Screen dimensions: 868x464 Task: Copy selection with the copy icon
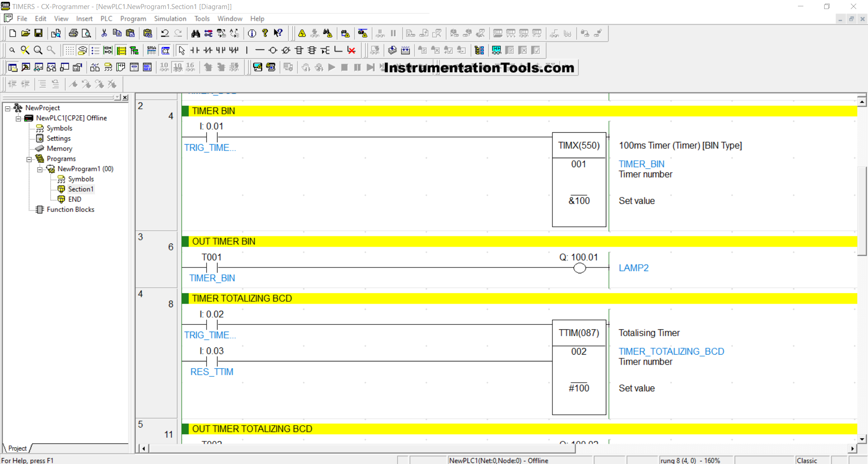[x=117, y=33]
